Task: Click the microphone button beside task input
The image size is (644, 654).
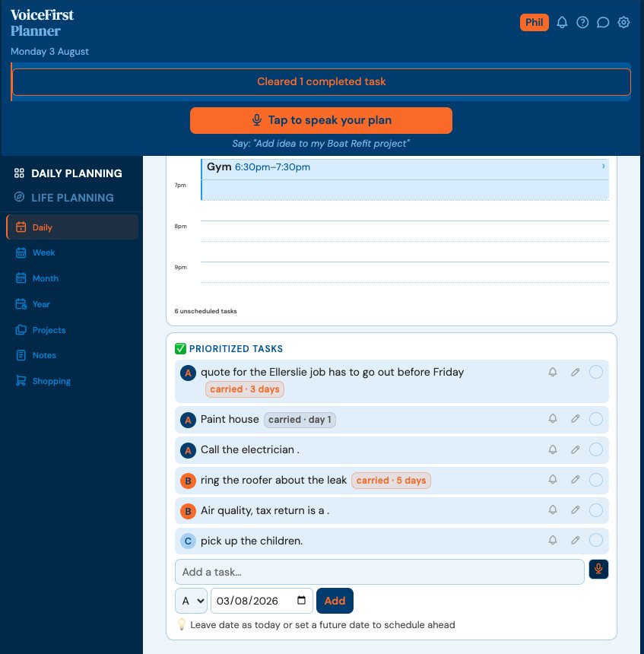Action: tap(598, 569)
